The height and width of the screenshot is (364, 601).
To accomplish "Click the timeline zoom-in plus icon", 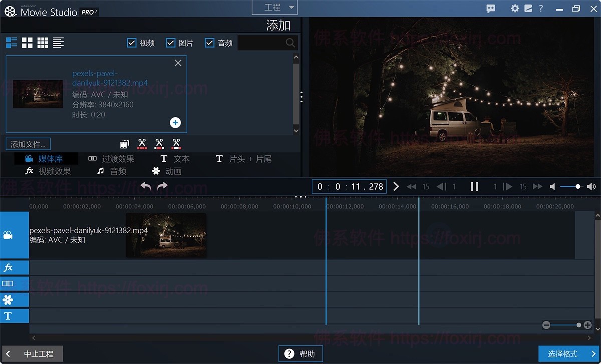I will [588, 325].
